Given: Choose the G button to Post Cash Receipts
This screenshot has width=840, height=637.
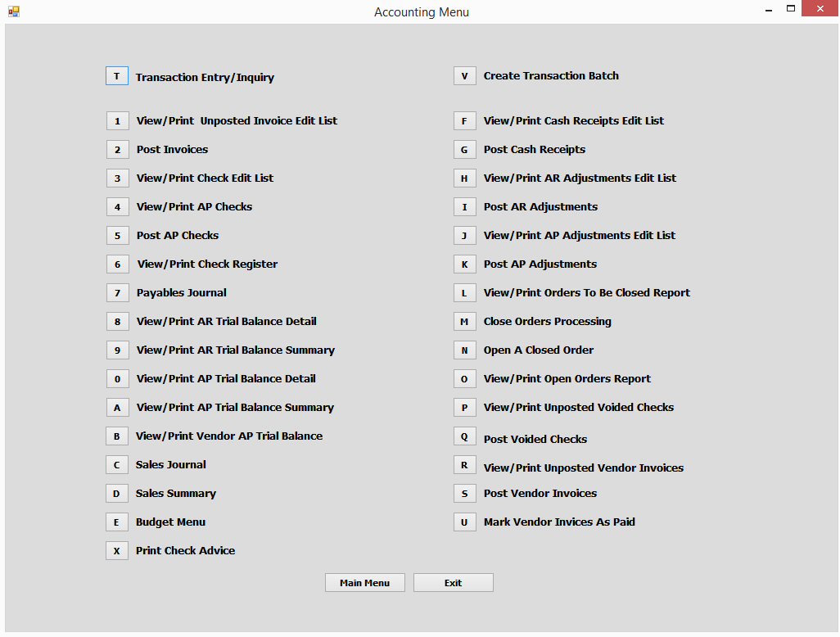Looking at the screenshot, I should pos(464,150).
